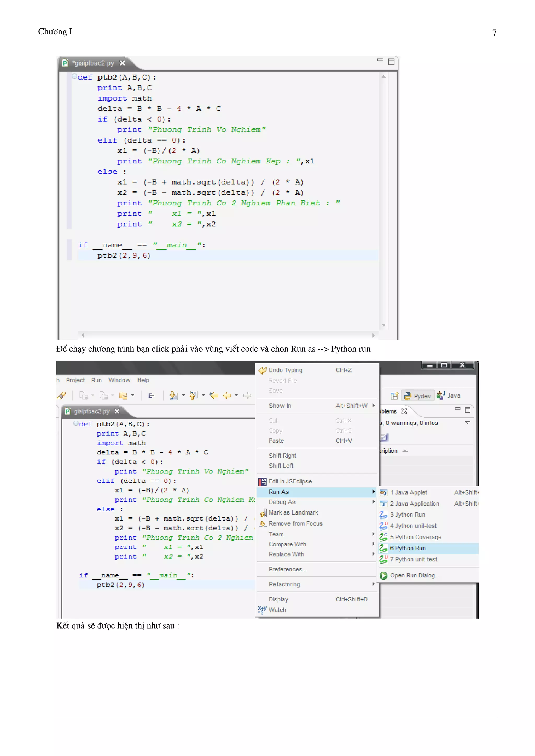Sort by Description column header arrow
The image size is (535, 756).
coord(405,450)
